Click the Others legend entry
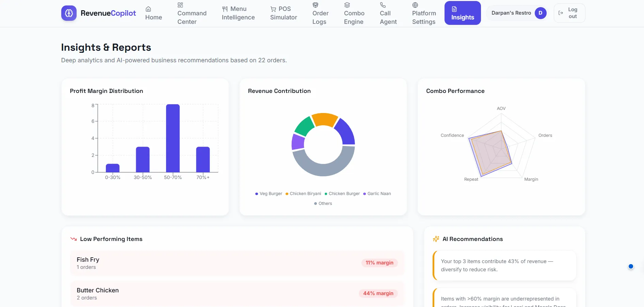644x307 pixels. point(323,204)
